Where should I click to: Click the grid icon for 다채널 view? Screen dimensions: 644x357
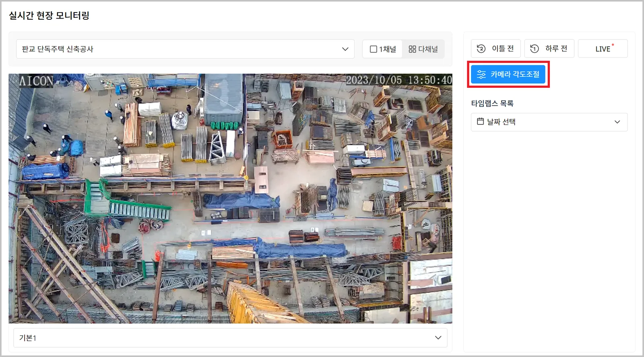click(412, 49)
